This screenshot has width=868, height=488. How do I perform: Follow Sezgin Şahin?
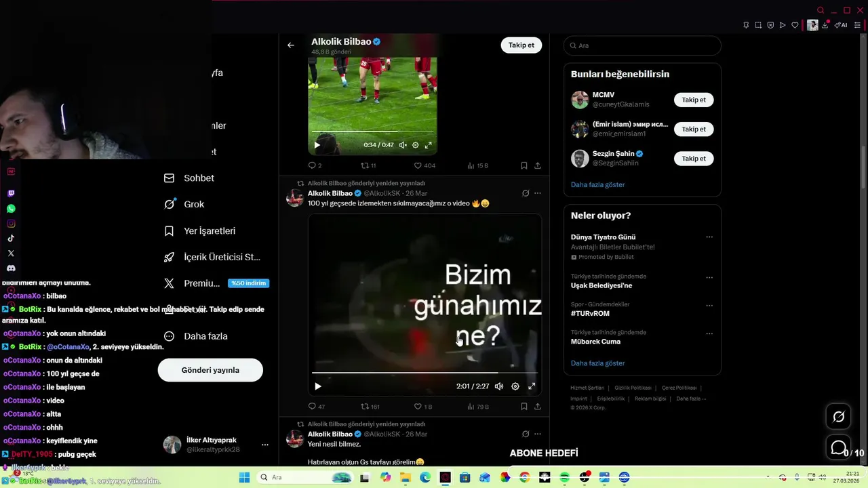694,159
